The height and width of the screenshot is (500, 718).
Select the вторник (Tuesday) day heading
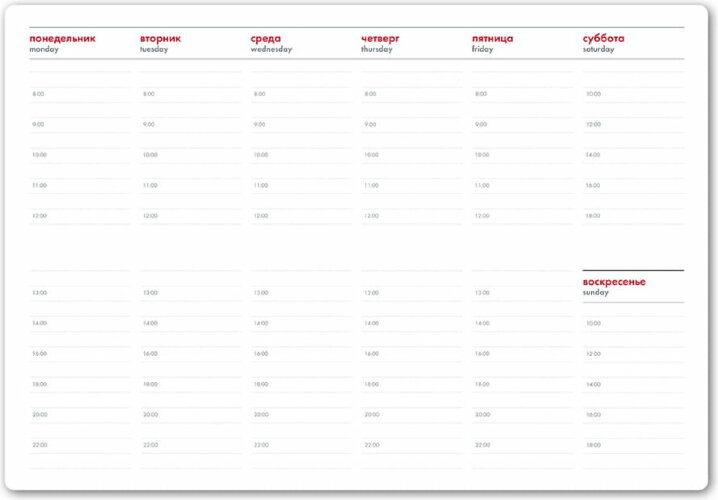pos(161,39)
